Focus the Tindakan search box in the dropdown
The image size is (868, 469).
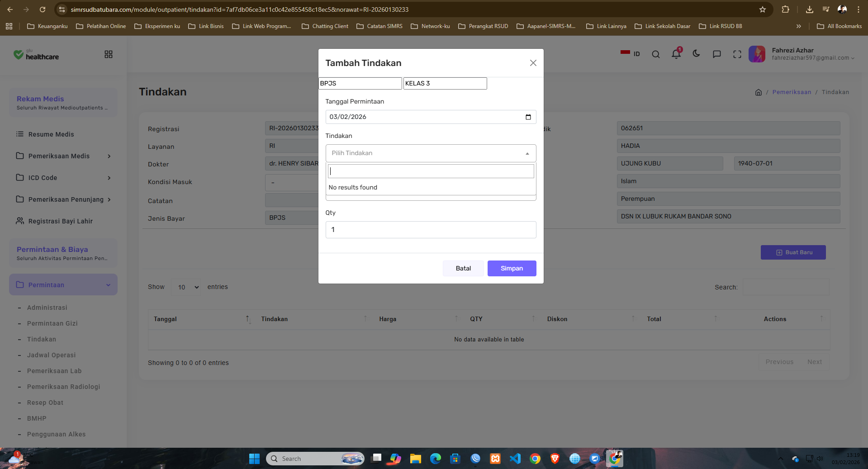(x=431, y=171)
